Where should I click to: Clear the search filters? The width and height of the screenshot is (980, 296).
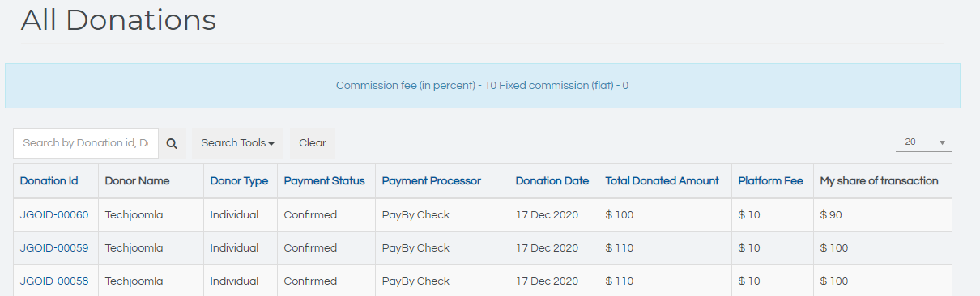pos(313,143)
